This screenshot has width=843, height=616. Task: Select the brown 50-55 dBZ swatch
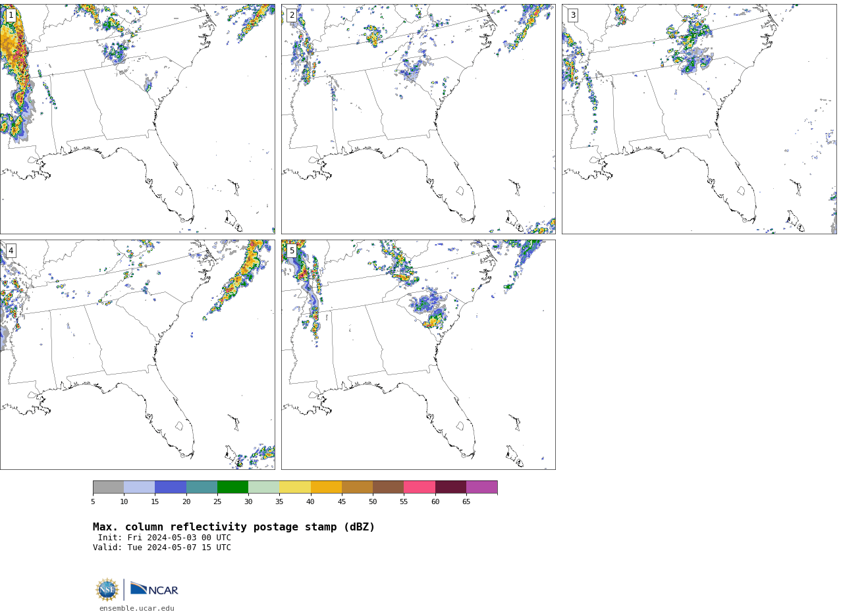(x=389, y=487)
